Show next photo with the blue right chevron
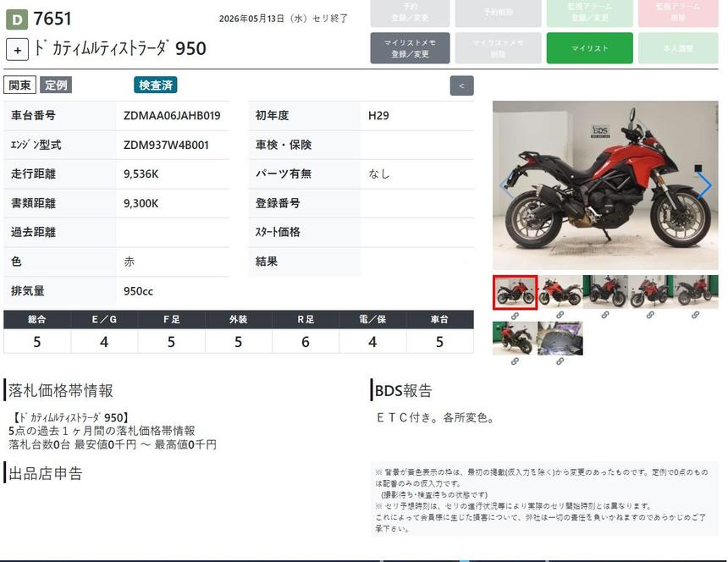 coord(704,185)
